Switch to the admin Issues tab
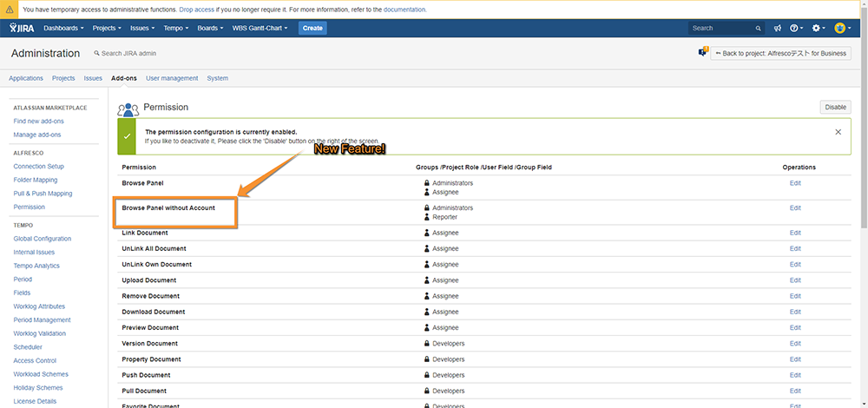Image resolution: width=868 pixels, height=408 pixels. point(93,78)
